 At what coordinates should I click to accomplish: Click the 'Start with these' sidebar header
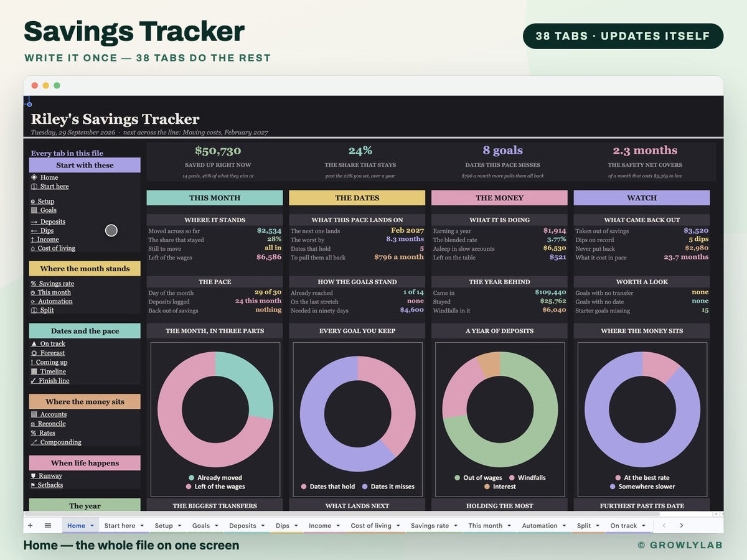coord(85,165)
